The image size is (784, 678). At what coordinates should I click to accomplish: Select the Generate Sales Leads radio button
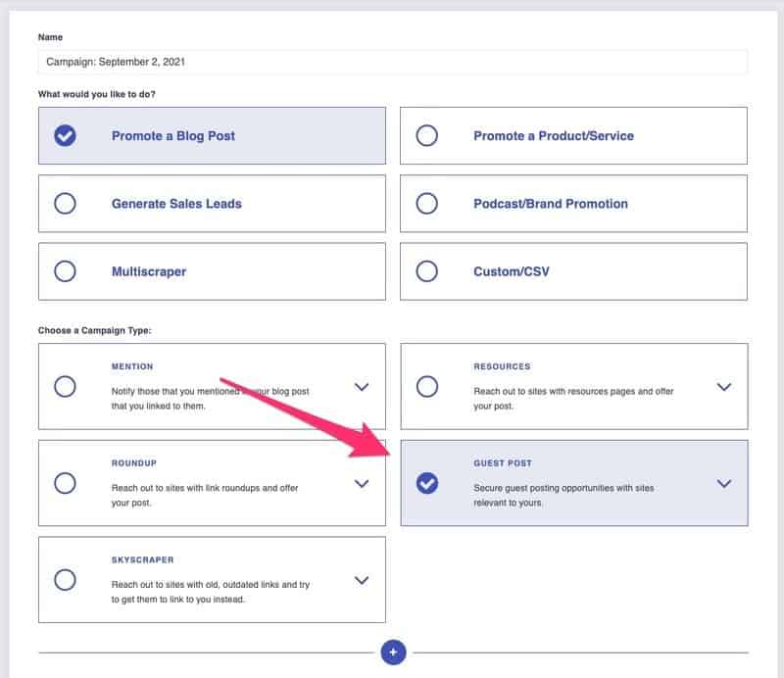(66, 204)
